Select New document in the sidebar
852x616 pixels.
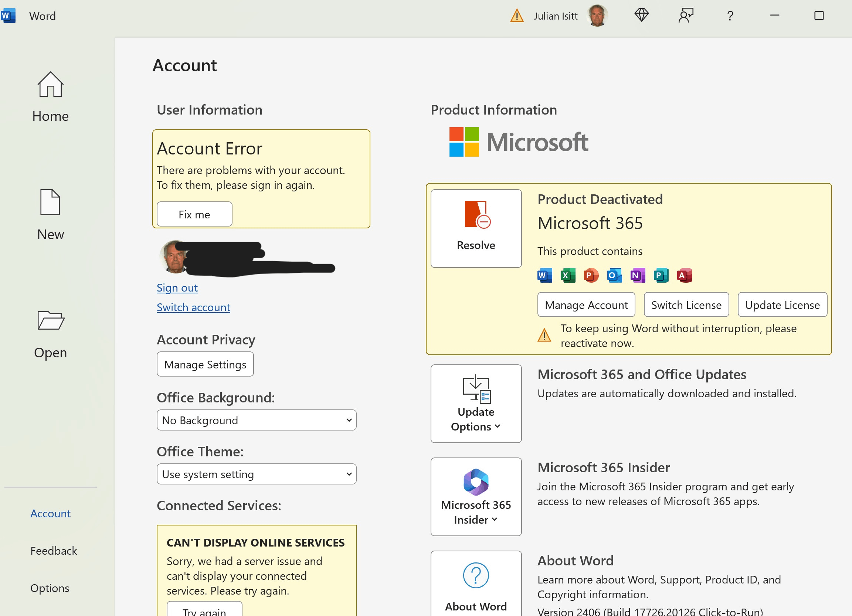tap(50, 215)
